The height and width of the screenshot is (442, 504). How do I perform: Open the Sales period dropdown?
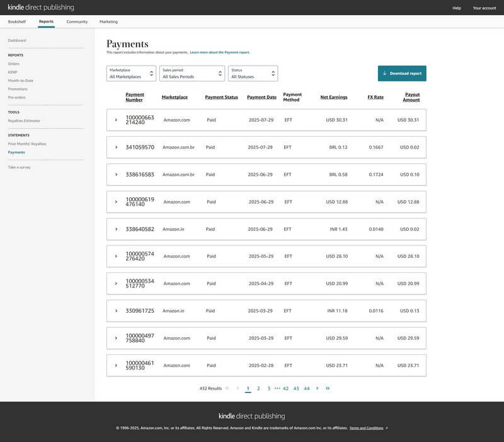(192, 74)
